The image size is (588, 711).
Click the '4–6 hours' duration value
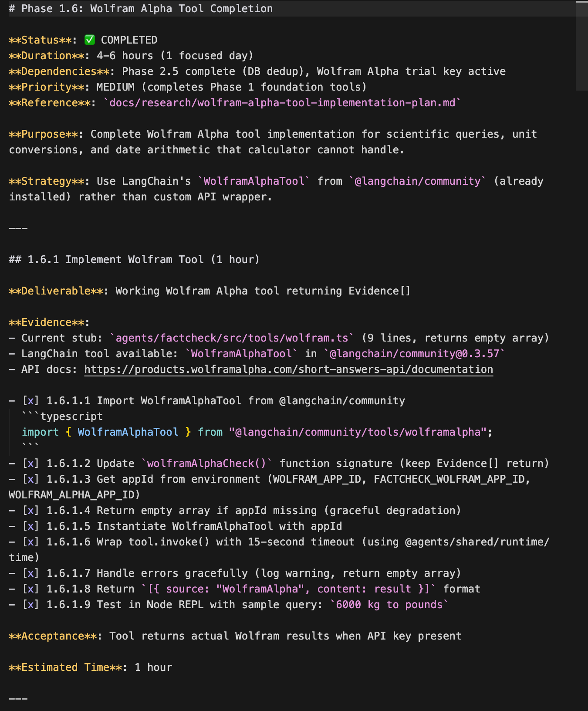(x=125, y=56)
